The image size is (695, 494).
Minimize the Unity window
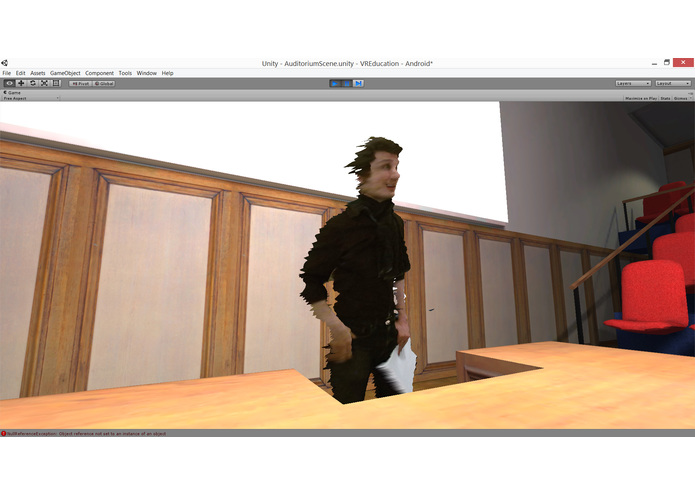click(x=654, y=63)
